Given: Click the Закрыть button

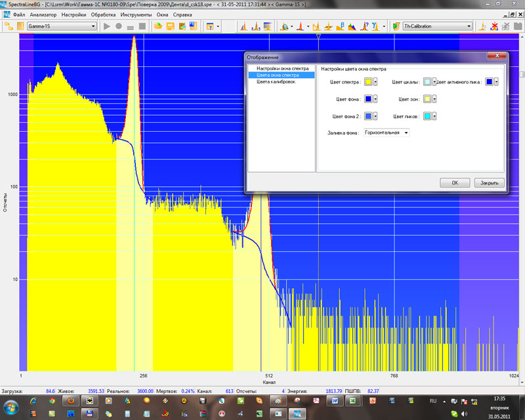Looking at the screenshot, I should click(x=489, y=183).
